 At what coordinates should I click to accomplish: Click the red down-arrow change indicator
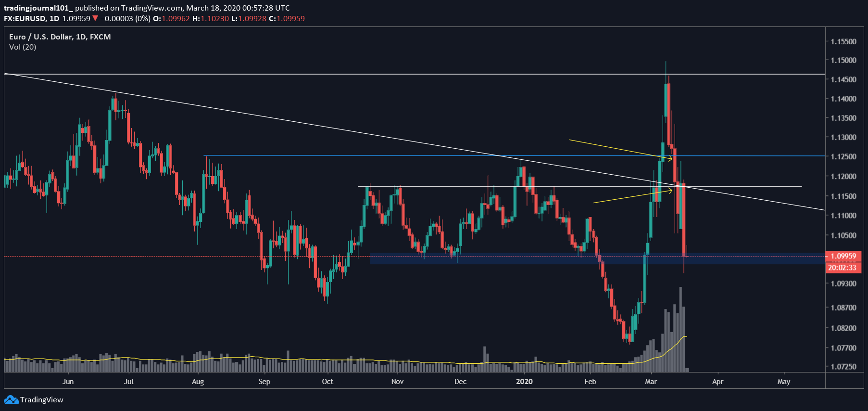click(x=95, y=19)
